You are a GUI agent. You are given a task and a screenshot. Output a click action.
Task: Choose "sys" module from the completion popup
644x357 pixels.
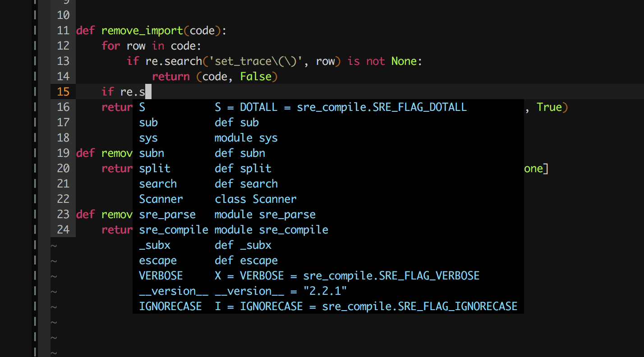tap(148, 137)
